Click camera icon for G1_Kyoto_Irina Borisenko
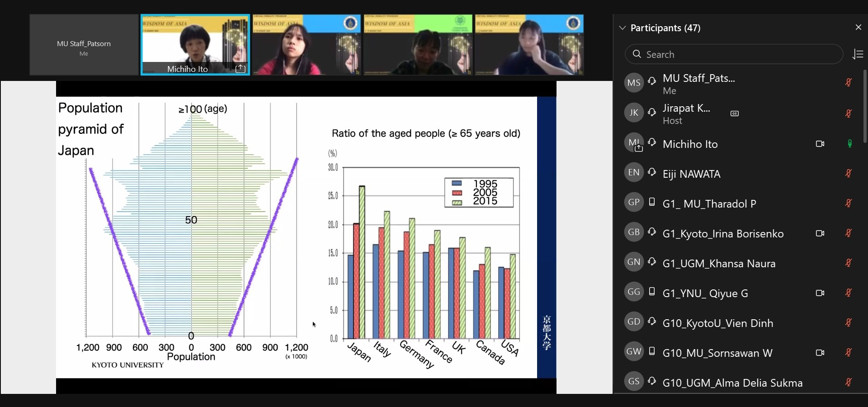868x407 pixels. (820, 233)
